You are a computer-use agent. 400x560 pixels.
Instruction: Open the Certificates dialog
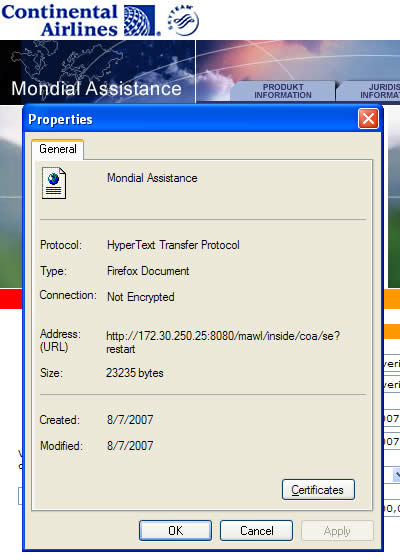pyautogui.click(x=318, y=490)
